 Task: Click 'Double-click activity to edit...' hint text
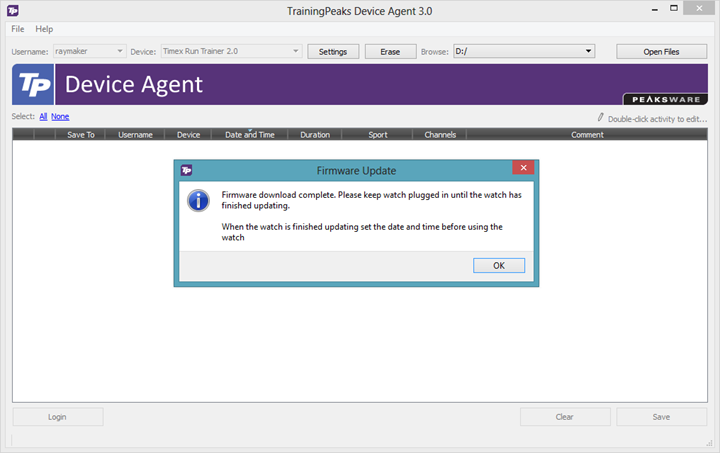(658, 119)
